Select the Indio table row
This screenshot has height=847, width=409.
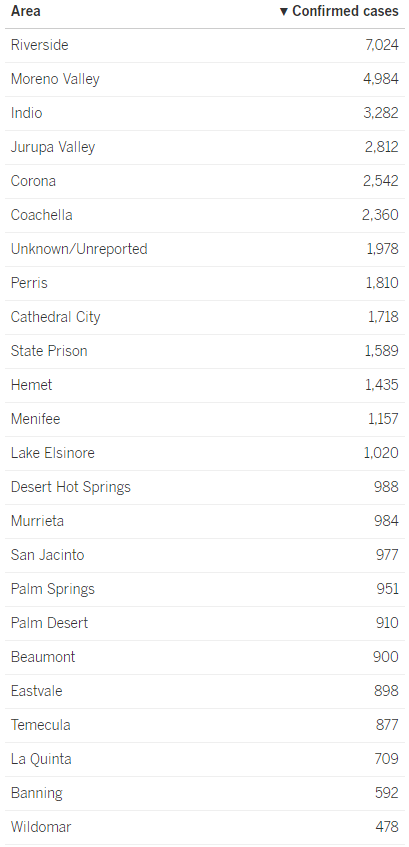pyautogui.click(x=205, y=113)
